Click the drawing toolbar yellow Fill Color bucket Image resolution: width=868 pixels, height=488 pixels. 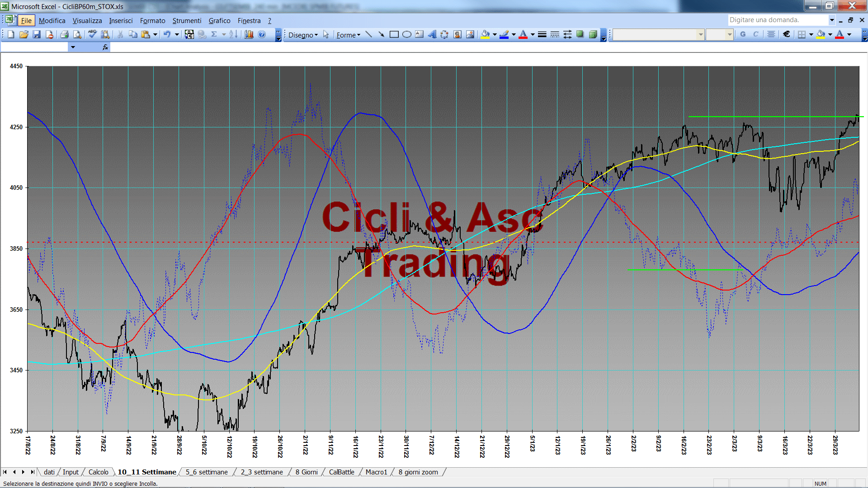point(486,34)
